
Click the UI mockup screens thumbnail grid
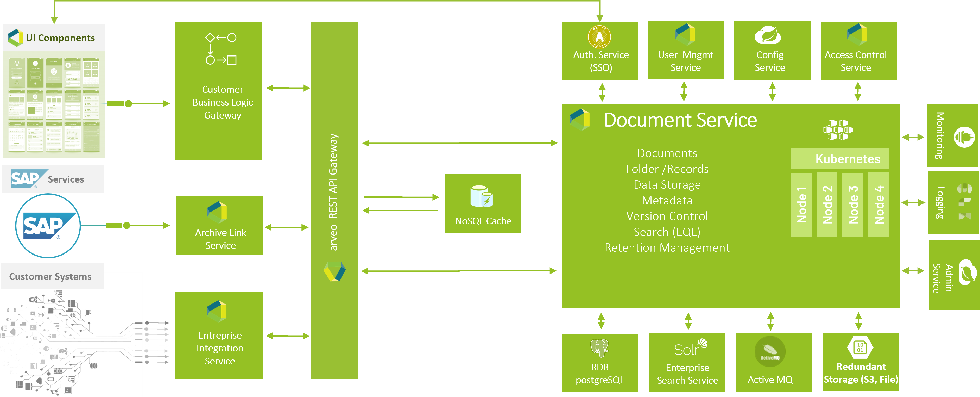pos(54,104)
